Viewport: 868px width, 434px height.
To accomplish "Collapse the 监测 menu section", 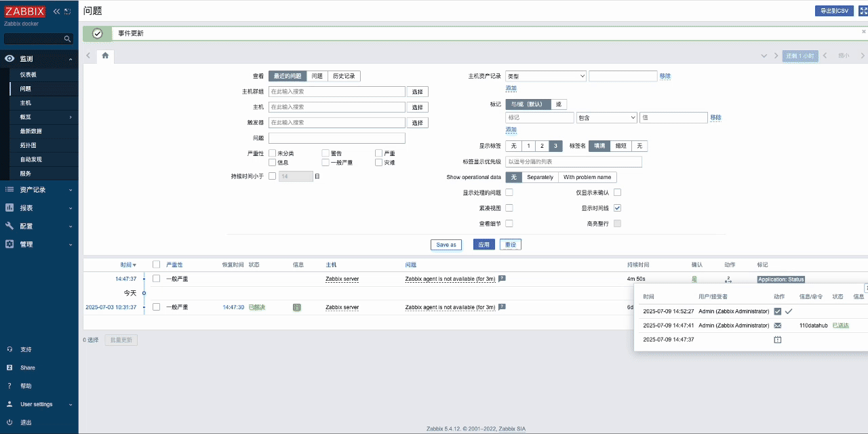I will (39, 59).
